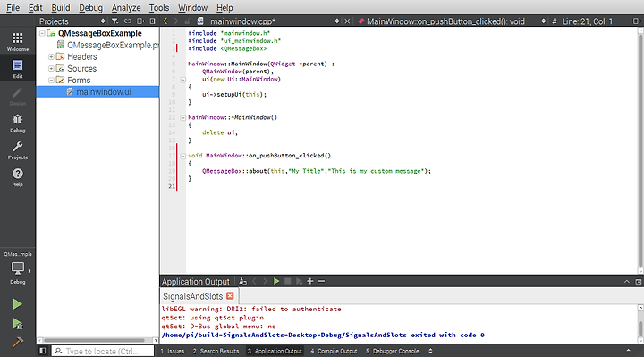Viewport: 644px width, 357px height.
Task: Split the editor view
Action: click(636, 21)
